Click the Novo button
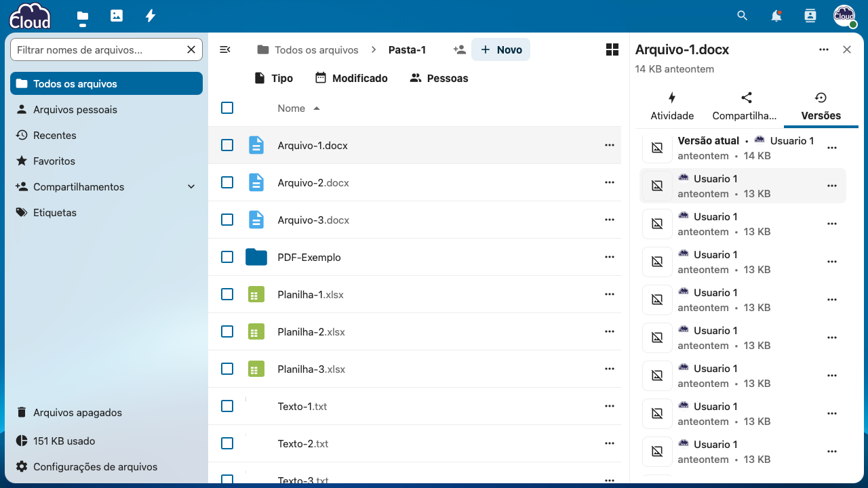The image size is (868, 488). 501,49
